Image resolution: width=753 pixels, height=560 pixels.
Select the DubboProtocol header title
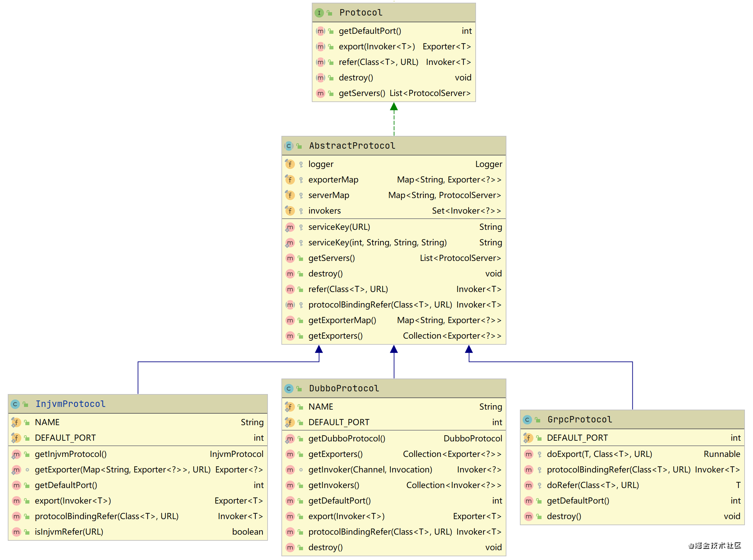click(x=344, y=388)
